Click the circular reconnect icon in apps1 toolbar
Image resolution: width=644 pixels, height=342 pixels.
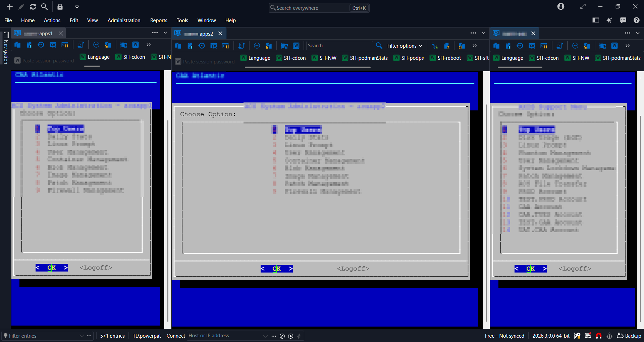41,45
